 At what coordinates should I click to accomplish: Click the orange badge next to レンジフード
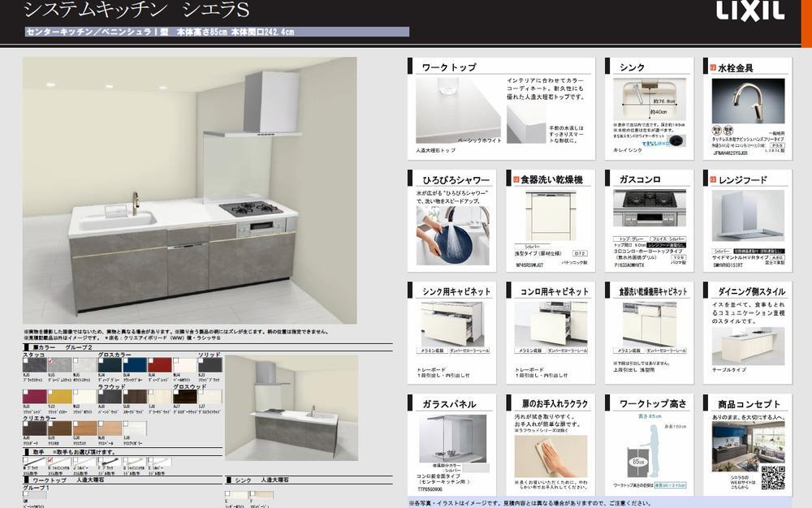tap(712, 179)
